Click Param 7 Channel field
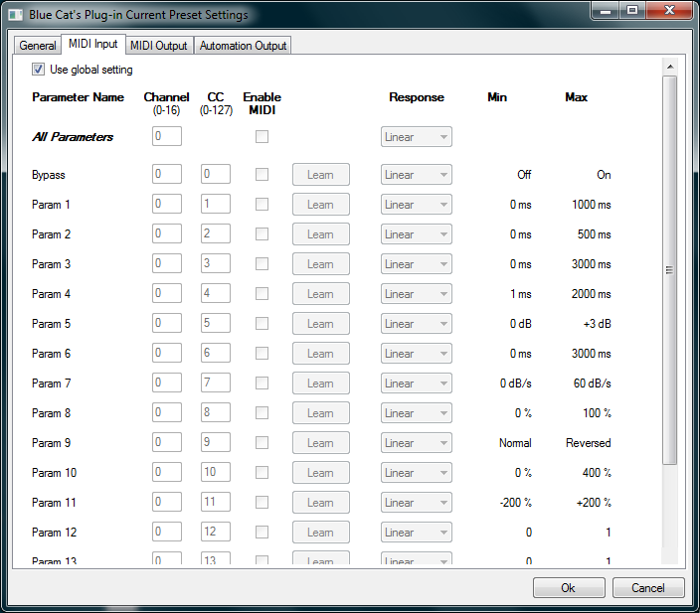Image resolution: width=700 pixels, height=613 pixels. [167, 383]
